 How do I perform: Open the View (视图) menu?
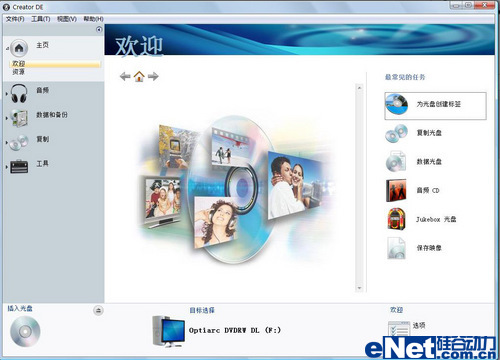point(67,19)
